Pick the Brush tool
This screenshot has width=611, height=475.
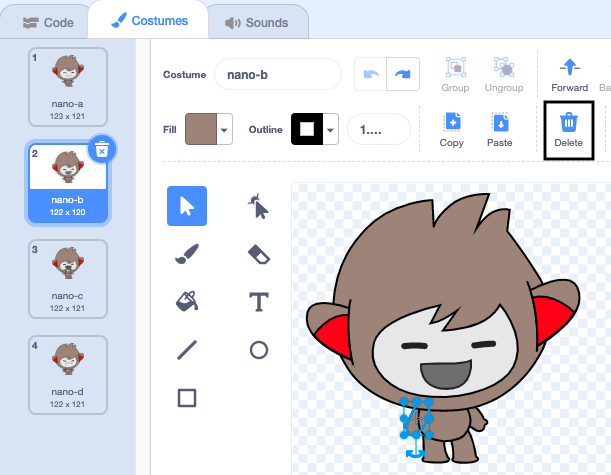(187, 255)
